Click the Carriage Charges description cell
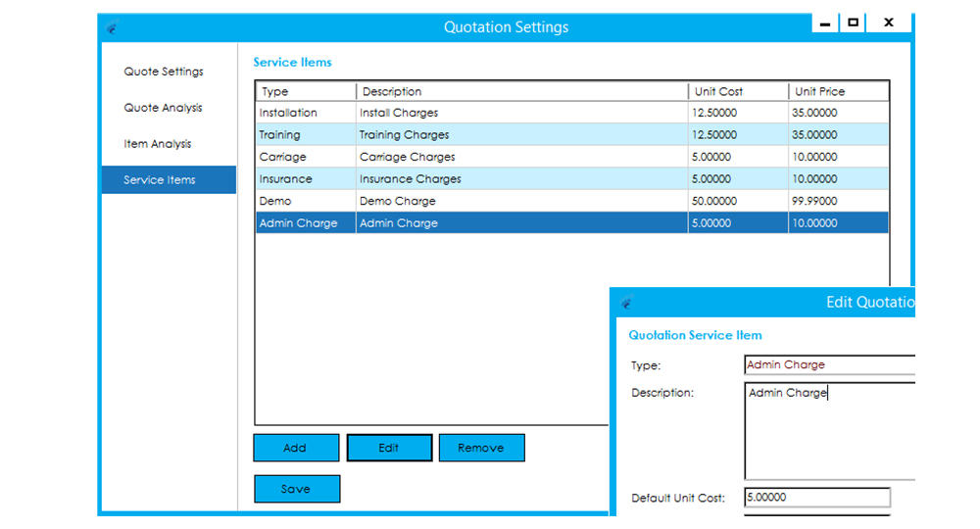 pyautogui.click(x=522, y=157)
